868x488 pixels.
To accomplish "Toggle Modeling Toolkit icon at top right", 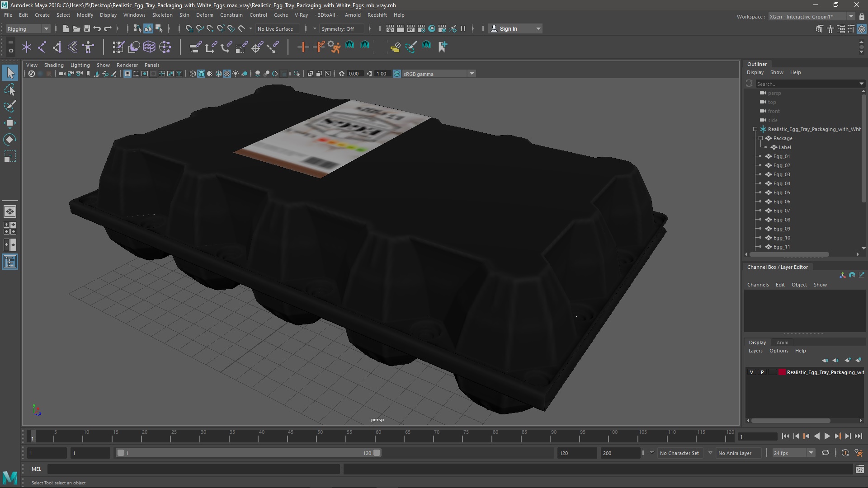I will tap(820, 28).
